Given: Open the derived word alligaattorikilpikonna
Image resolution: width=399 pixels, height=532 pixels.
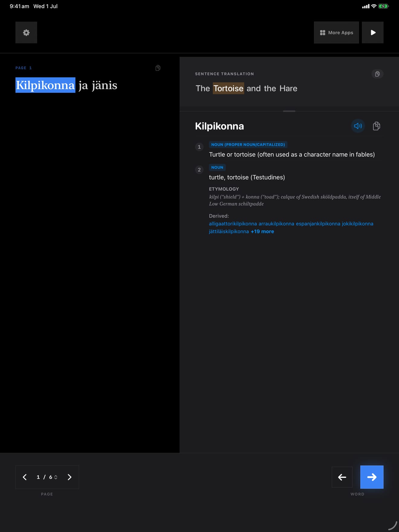Looking at the screenshot, I should [x=233, y=224].
